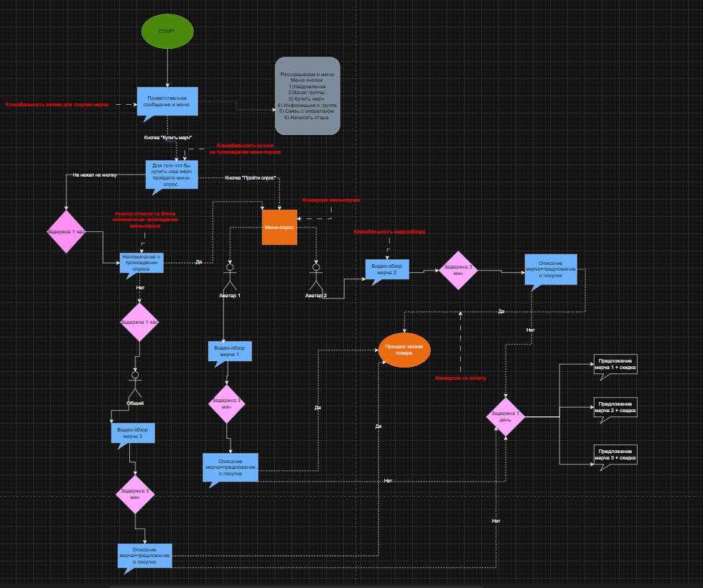The height and width of the screenshot is (588, 703).
Task: Select Предложение мерча 1 + скидка callout
Action: coord(614,365)
